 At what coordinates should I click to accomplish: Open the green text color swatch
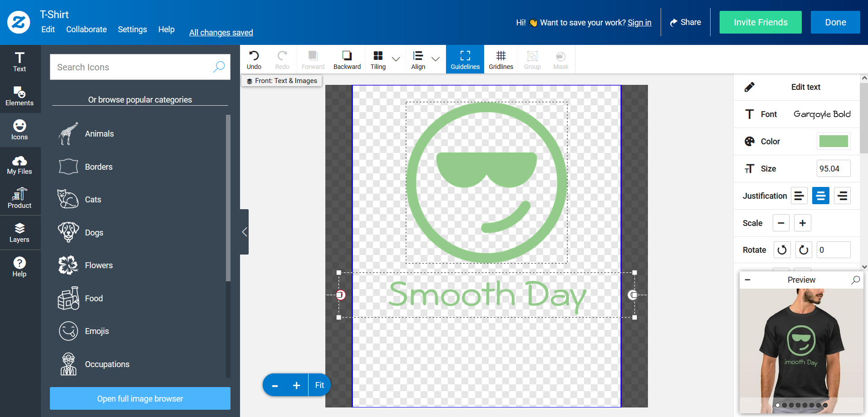tap(833, 141)
